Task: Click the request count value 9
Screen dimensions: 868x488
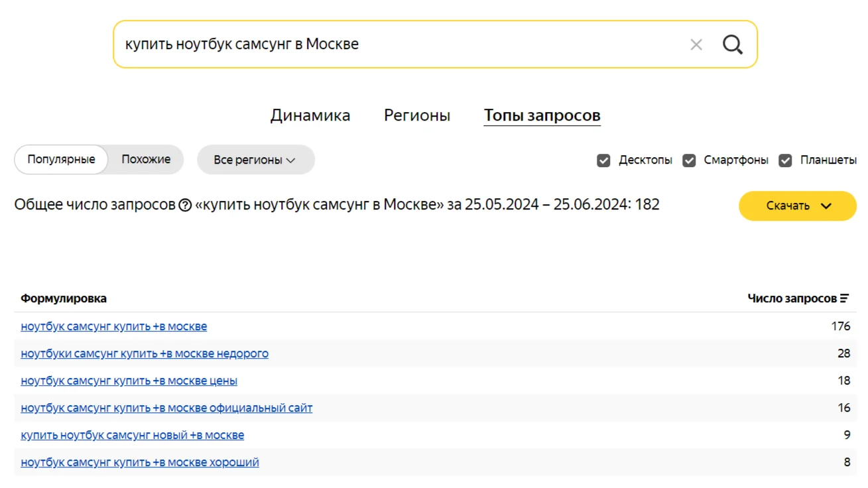Action: [x=847, y=435]
